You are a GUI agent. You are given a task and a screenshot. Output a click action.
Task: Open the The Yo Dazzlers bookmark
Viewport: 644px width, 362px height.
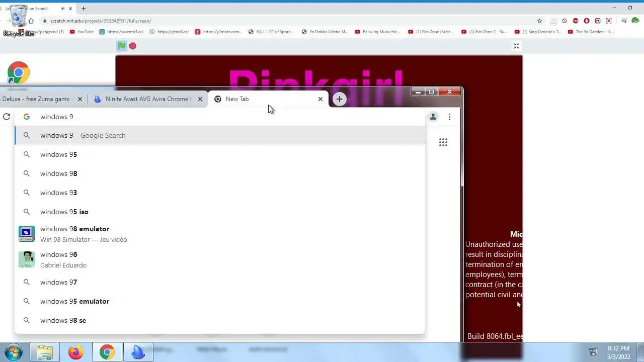click(591, 32)
